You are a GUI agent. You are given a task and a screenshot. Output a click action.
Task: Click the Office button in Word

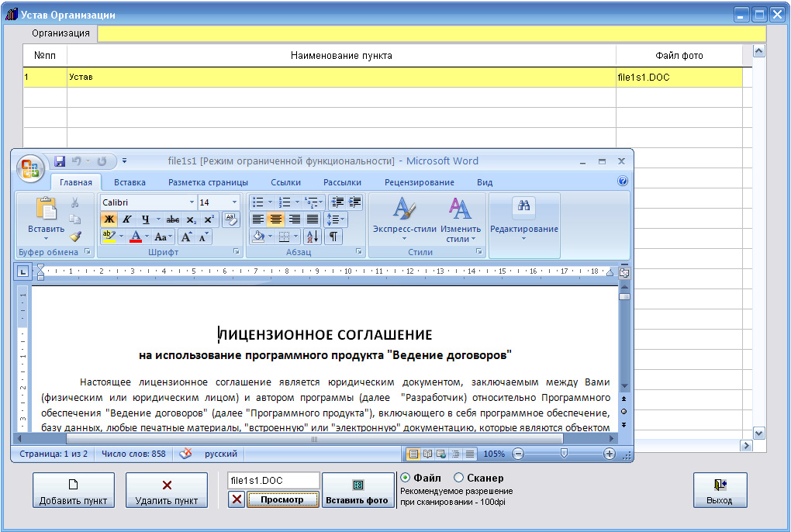point(32,168)
